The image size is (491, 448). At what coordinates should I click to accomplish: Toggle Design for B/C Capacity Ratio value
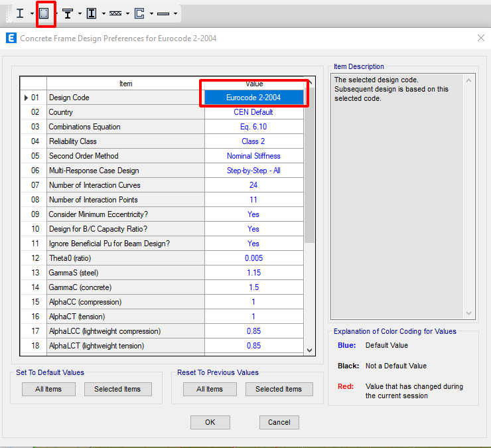(253, 229)
